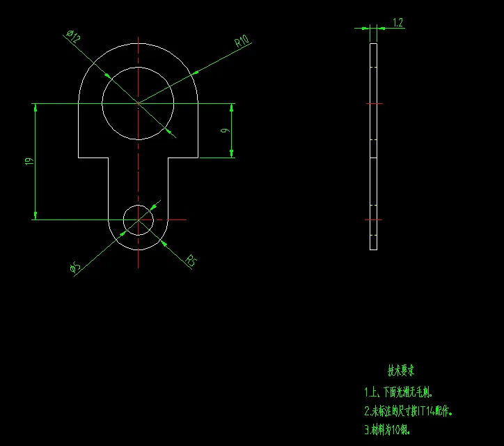Select the Φ12 diameter dimension label
Screen dimensions: 504x446
coord(74,36)
